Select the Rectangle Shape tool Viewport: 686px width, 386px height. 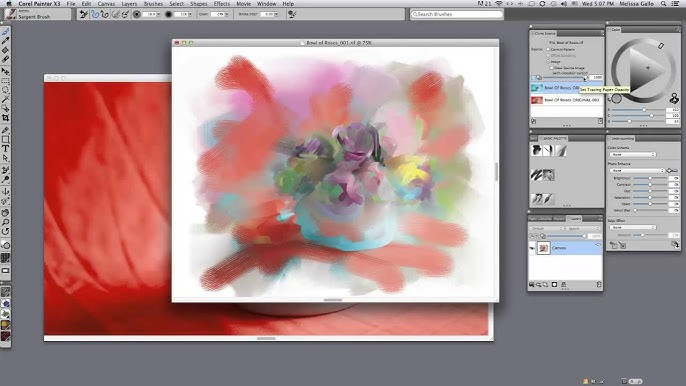(5, 140)
